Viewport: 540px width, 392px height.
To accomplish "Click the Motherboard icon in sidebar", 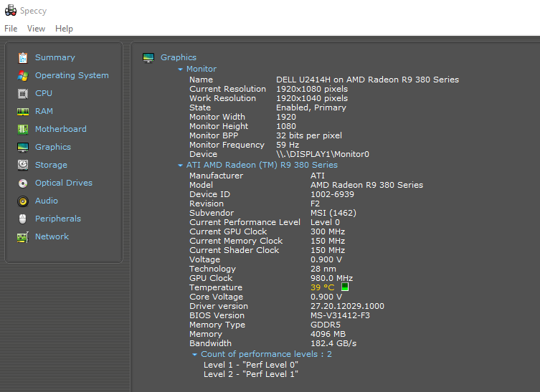I will click(x=23, y=129).
